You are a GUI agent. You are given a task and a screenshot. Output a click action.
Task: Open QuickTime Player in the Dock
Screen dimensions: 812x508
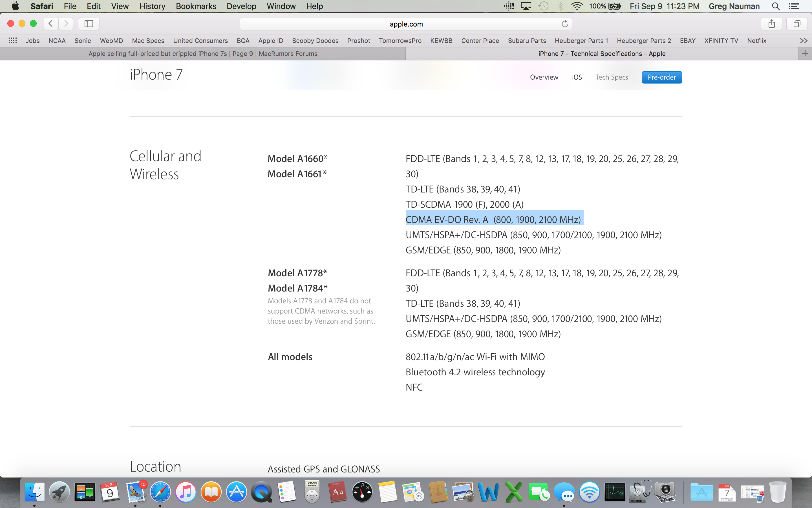click(x=261, y=492)
